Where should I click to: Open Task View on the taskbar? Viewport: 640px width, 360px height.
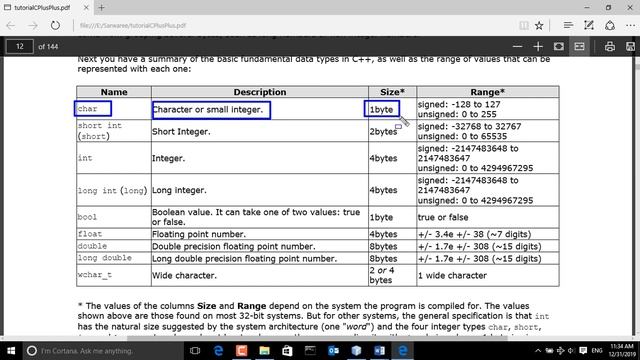195,351
